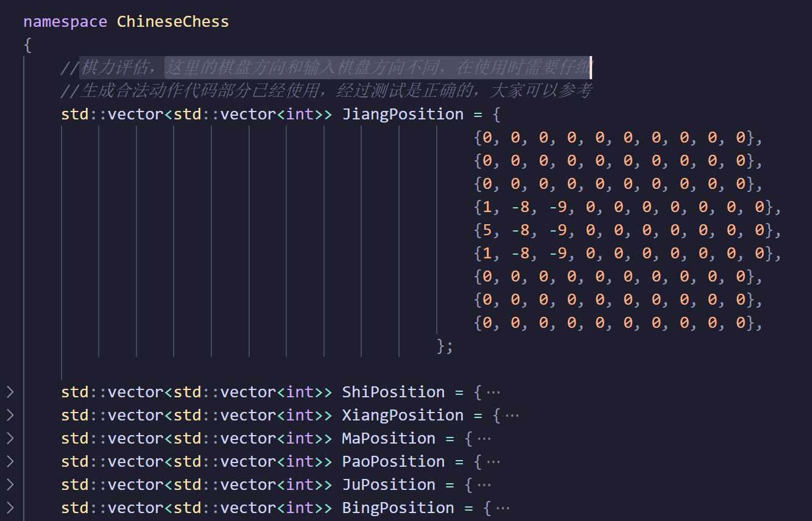The image size is (812, 521).
Task: Expand the folded ShiPosition definition with its chevron
Action: pyautogui.click(x=10, y=392)
